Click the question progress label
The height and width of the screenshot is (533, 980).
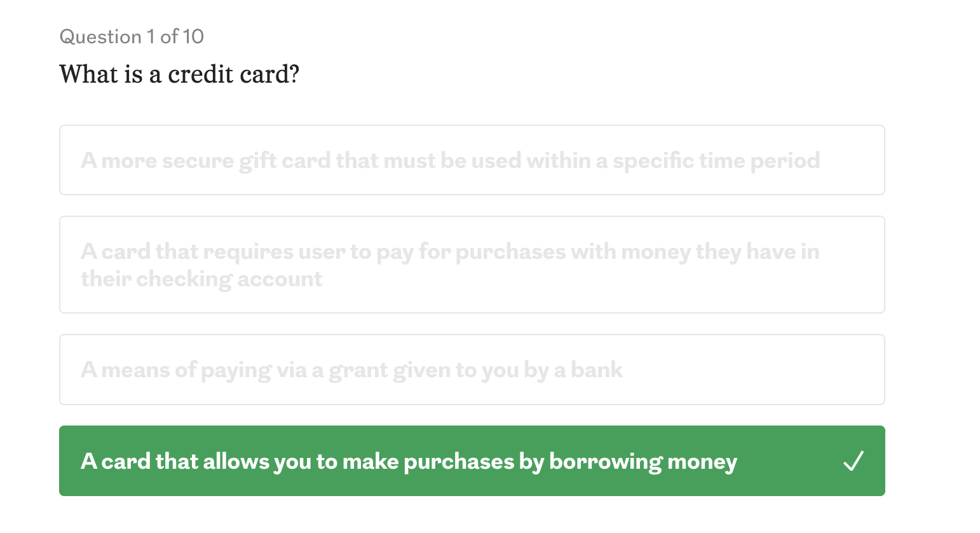(132, 37)
